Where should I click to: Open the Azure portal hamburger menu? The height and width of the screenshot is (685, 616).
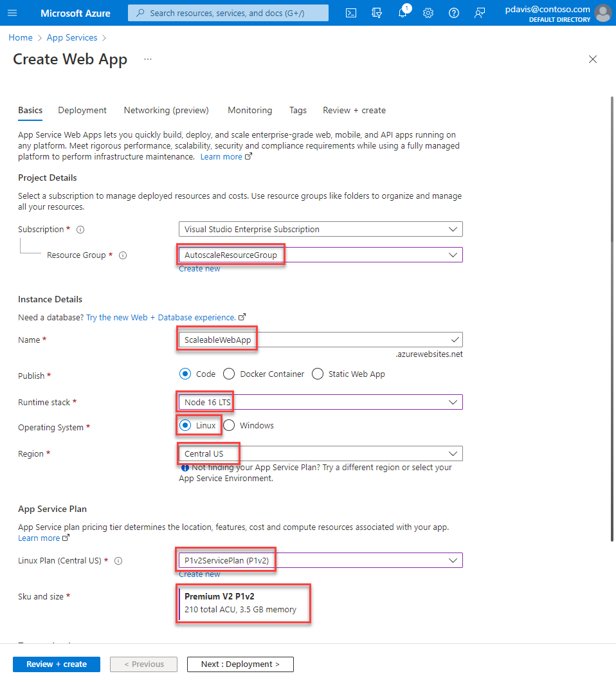pyautogui.click(x=13, y=13)
